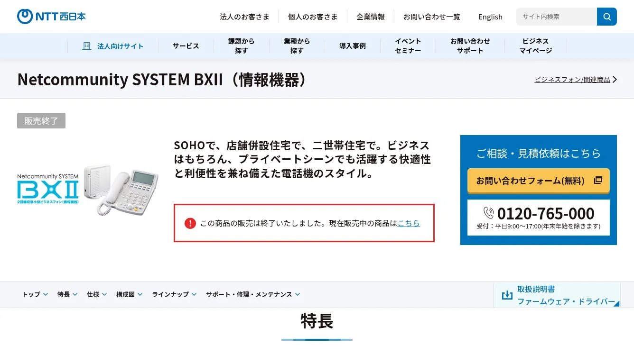Click the download icon beside 取扱説明書
Screen dimensions: 634x364
pyautogui.click(x=507, y=295)
